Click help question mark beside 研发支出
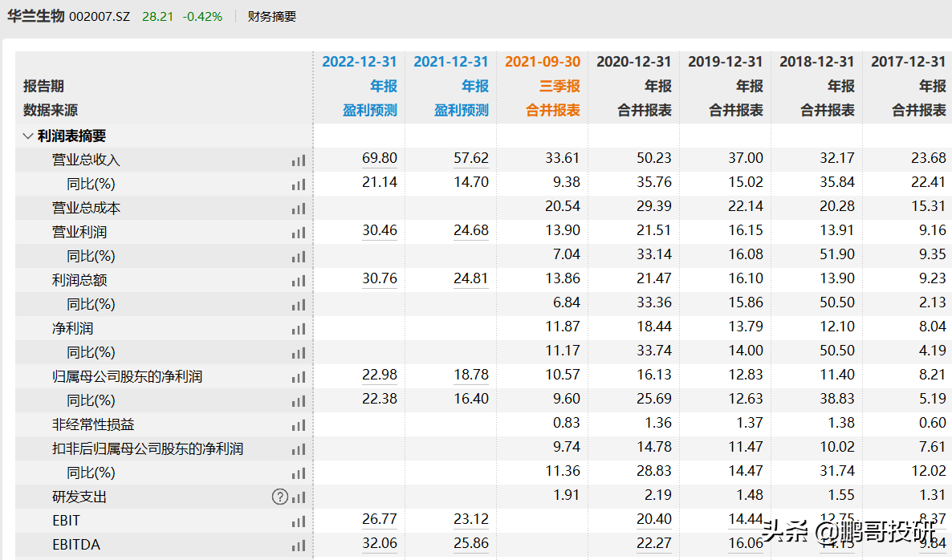 (x=280, y=497)
